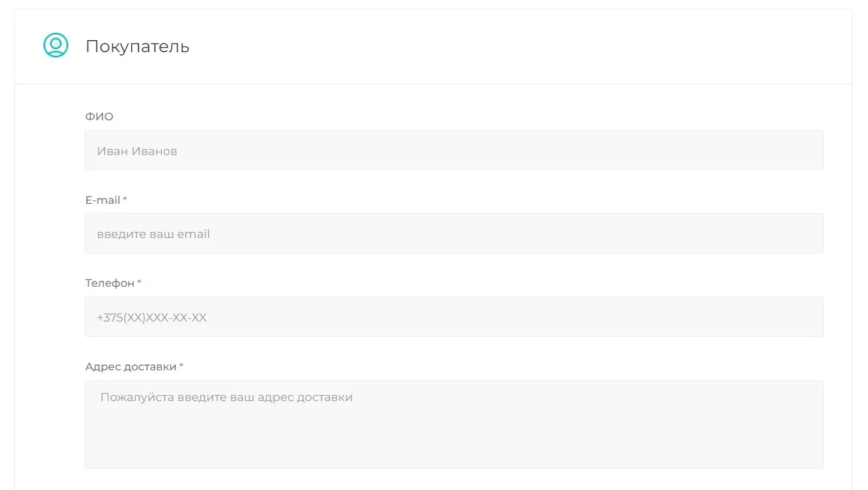Click the red asterisk beside Телефон
Image resolution: width=868 pixels, height=490 pixels.
(x=139, y=282)
